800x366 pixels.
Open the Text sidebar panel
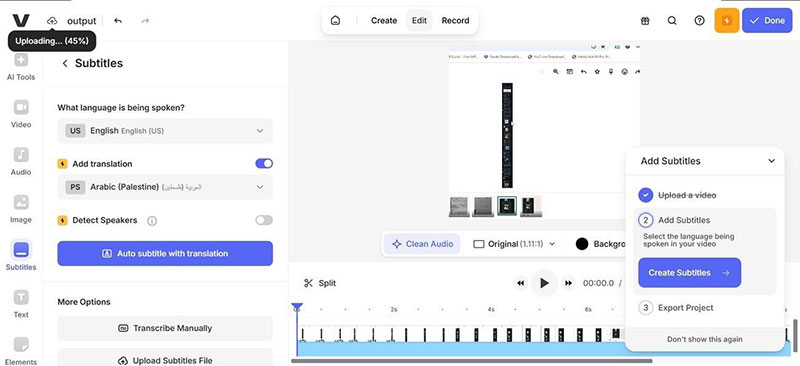click(x=21, y=304)
